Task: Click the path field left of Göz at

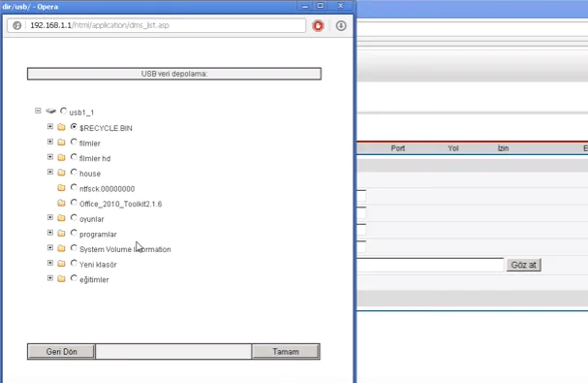Action: 430,265
